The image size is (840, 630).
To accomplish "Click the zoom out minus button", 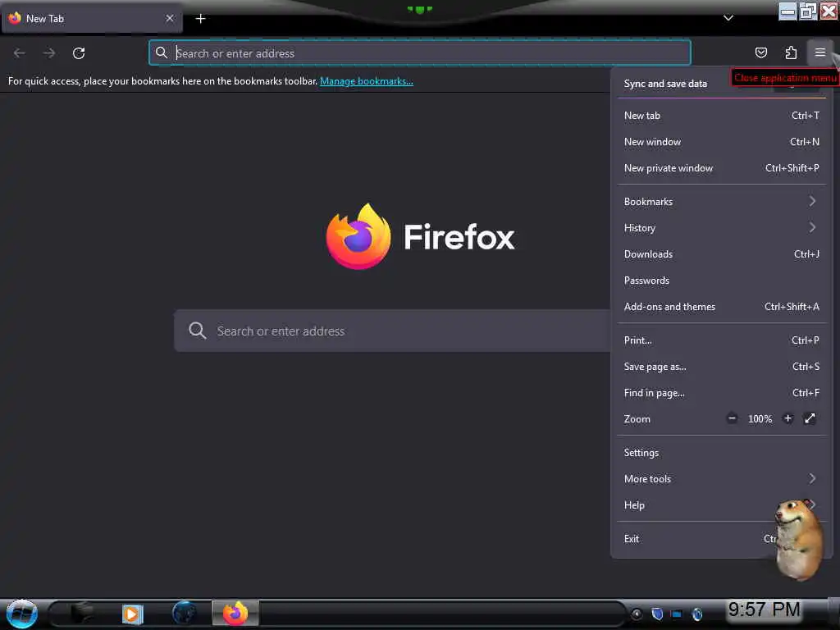I will 732,418.
